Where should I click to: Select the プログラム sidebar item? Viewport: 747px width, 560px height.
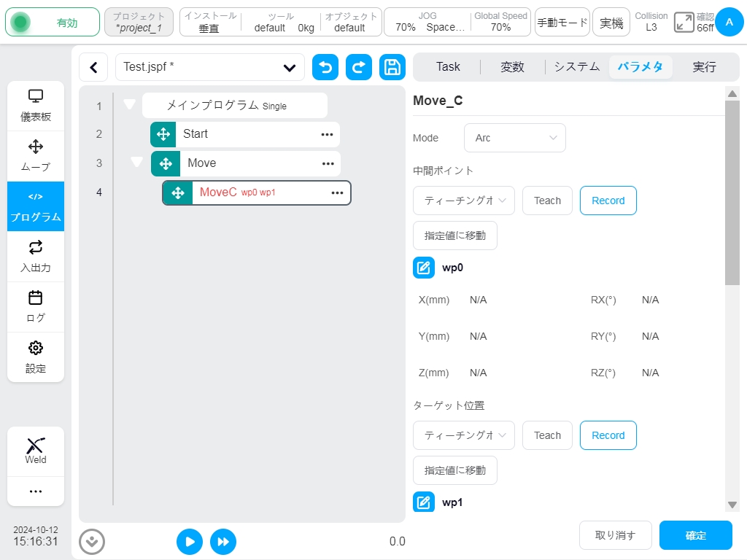point(36,206)
